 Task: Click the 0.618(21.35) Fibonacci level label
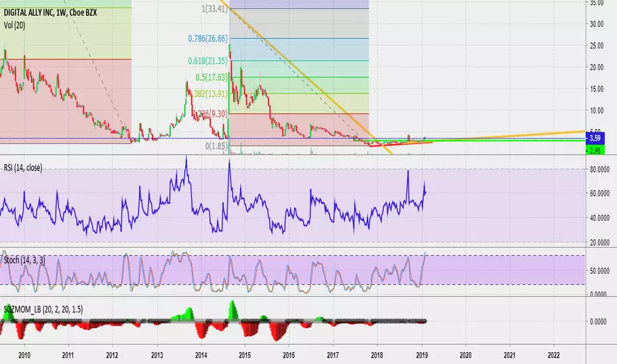tap(208, 61)
